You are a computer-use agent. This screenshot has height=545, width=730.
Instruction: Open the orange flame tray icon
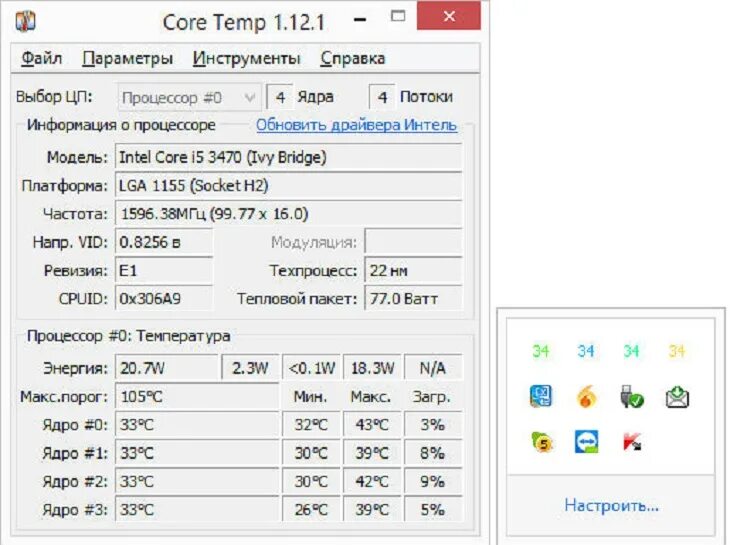586,397
